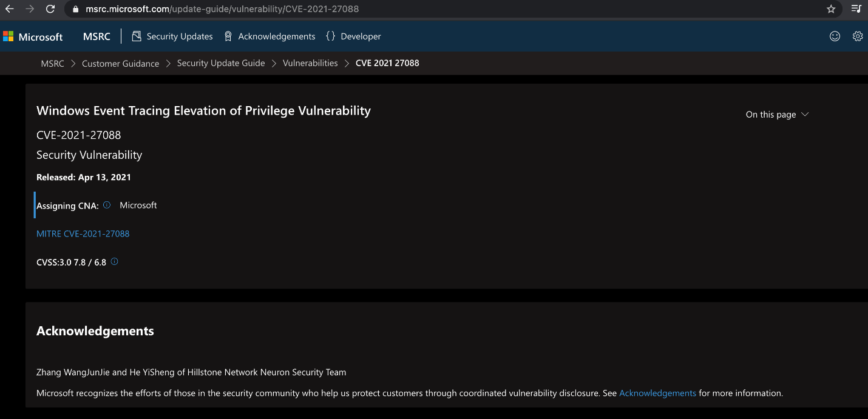Screen dimensions: 868x419
Task: Select the CVE-2021-27088 identifier text
Action: click(79, 135)
